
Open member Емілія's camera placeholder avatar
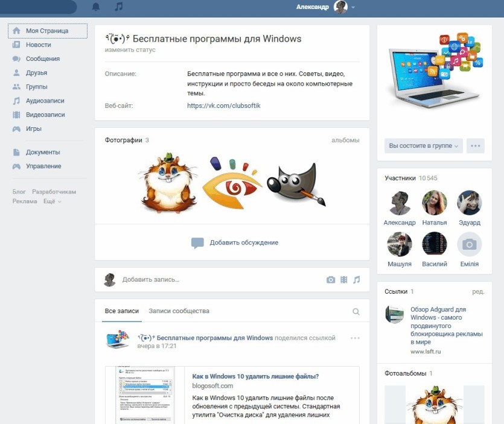(469, 244)
